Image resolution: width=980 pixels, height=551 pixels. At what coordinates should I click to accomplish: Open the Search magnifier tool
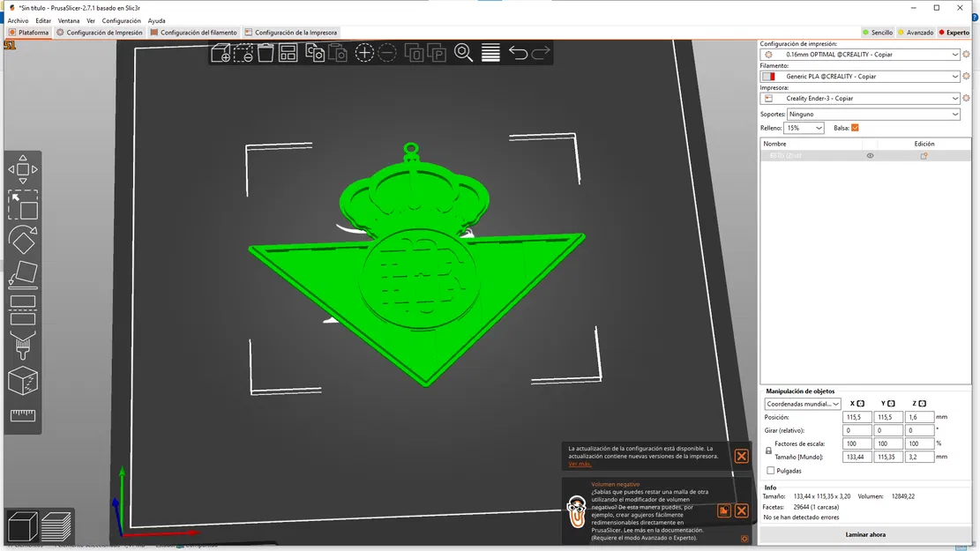tap(463, 53)
